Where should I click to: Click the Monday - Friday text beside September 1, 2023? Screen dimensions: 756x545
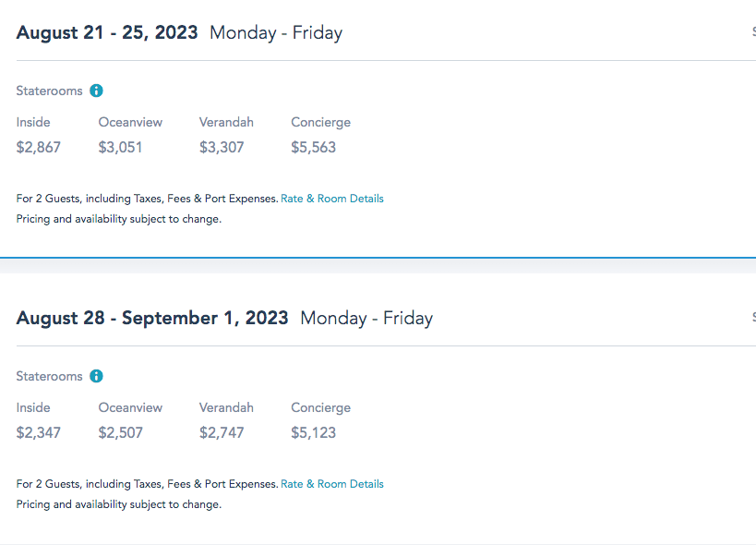366,319
